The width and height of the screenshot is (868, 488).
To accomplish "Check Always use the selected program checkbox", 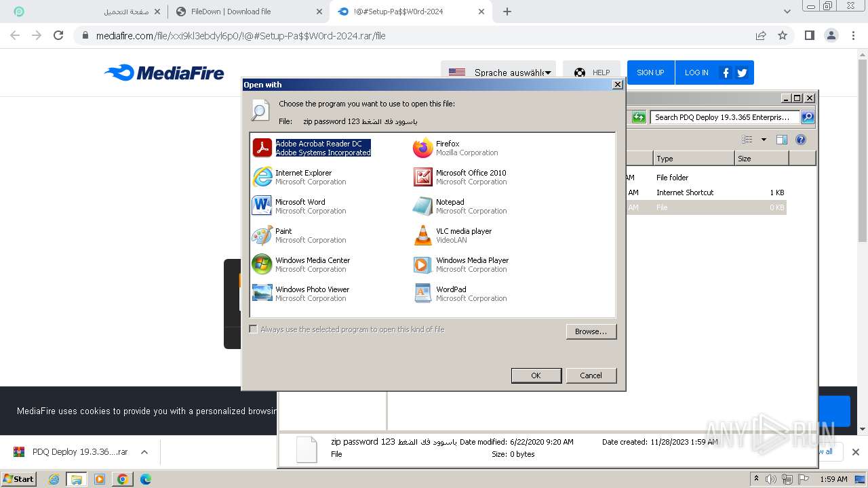I will click(x=254, y=329).
